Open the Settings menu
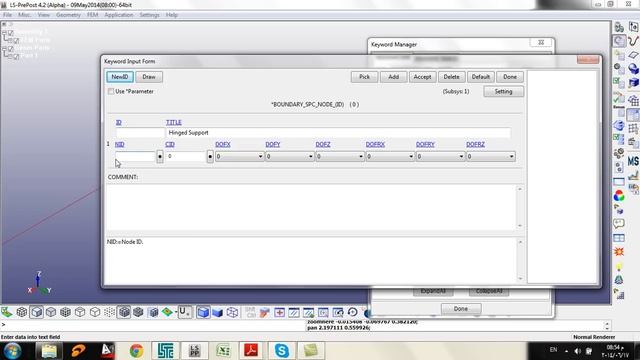Screen dimensions: 640x360 (x=149, y=15)
